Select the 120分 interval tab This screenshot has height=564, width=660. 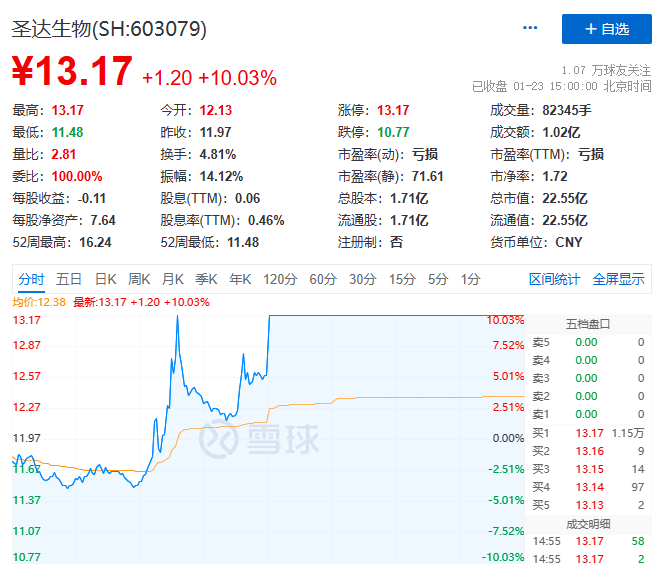[279, 279]
